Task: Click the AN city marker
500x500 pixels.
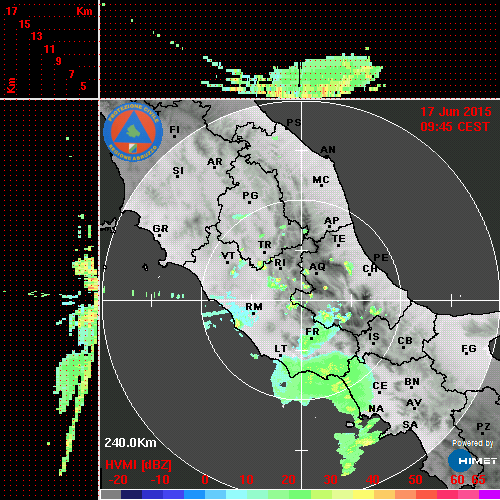Action: pyautogui.click(x=327, y=157)
